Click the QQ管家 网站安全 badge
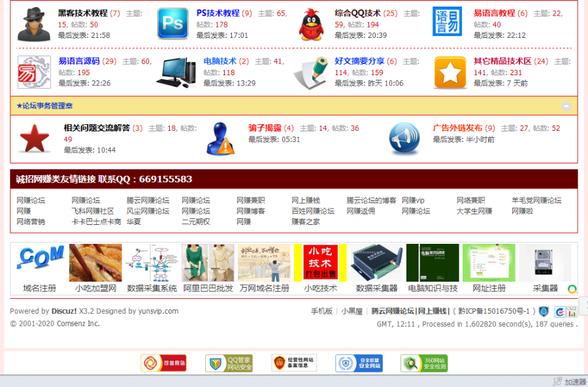 click(229, 363)
